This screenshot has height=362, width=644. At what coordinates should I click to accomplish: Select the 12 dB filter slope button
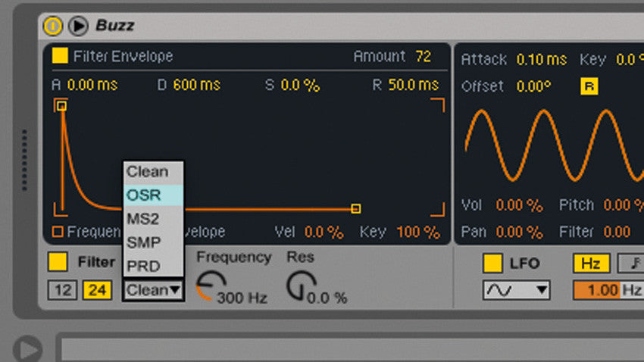click(x=63, y=289)
